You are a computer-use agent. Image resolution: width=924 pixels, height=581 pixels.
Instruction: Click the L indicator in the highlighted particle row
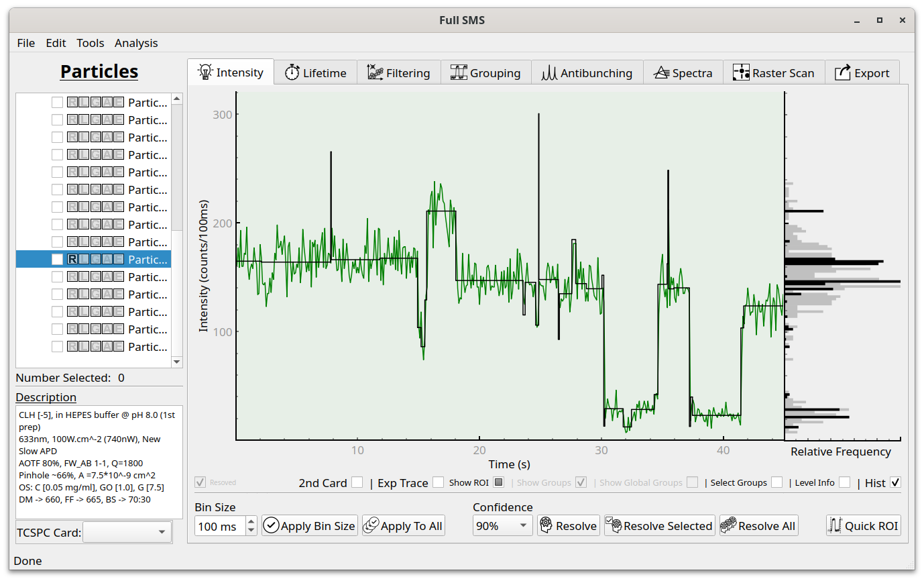click(x=84, y=260)
